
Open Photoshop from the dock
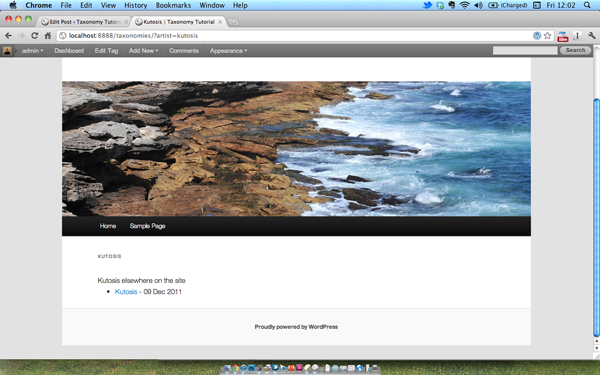point(251,368)
